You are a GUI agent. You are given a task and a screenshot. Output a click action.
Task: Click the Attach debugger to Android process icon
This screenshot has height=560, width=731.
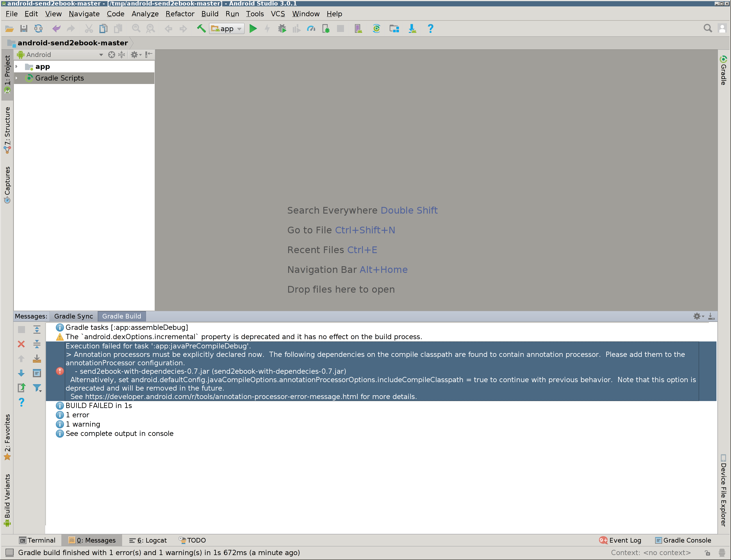(x=326, y=28)
